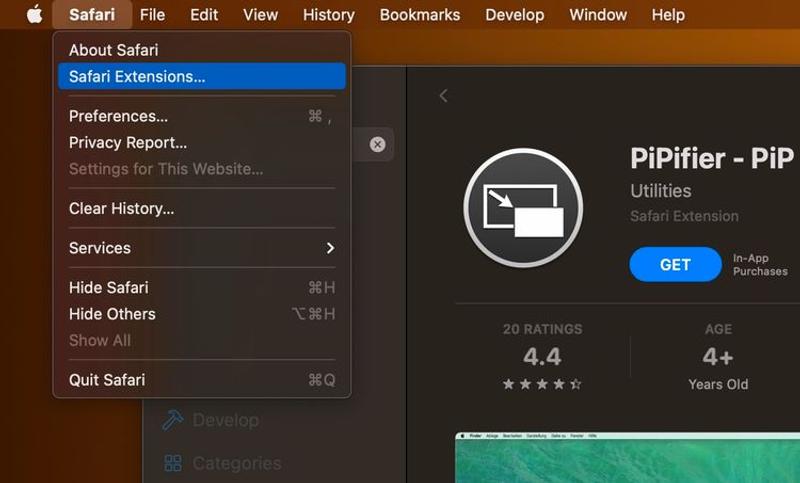Open the PiPifier screenshot preview

point(628,457)
